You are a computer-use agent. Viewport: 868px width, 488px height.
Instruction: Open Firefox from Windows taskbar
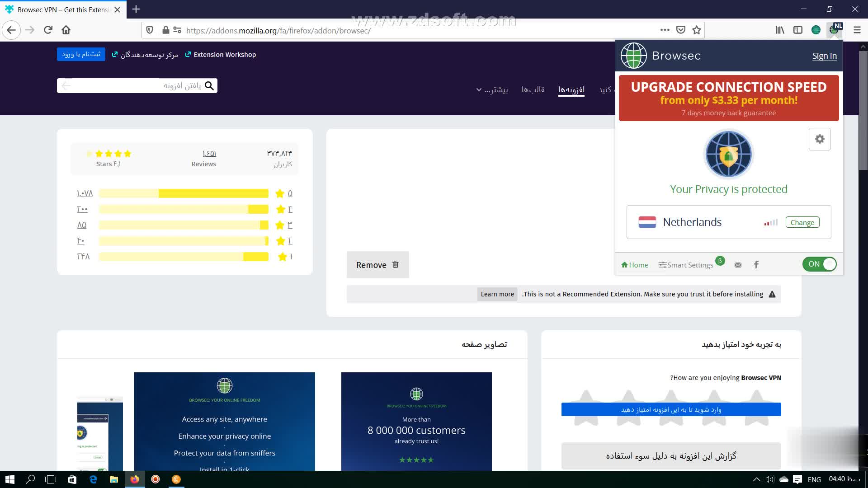(x=135, y=479)
